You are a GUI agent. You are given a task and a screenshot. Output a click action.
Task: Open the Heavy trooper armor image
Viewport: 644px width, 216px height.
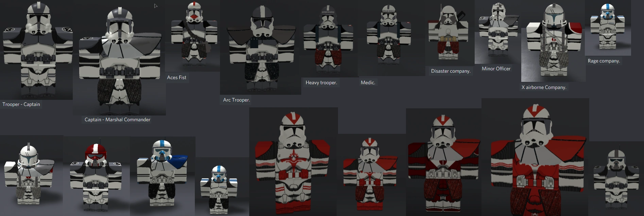tap(329, 39)
